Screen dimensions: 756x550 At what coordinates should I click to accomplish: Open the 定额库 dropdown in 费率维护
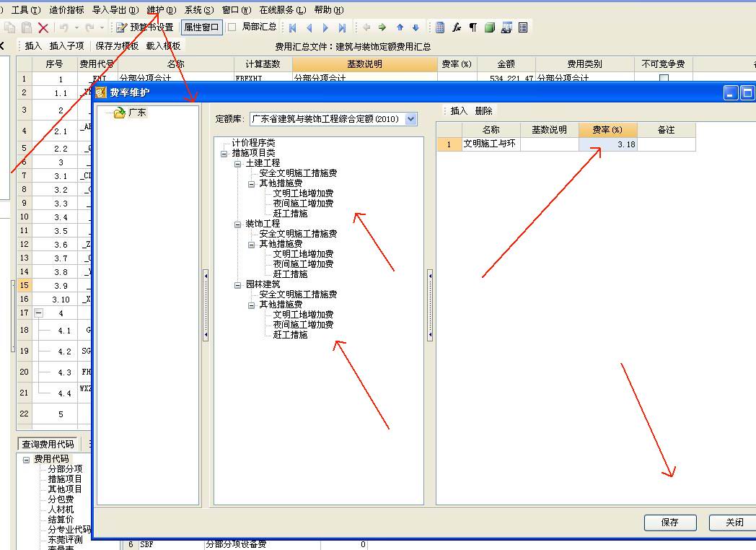pyautogui.click(x=410, y=118)
